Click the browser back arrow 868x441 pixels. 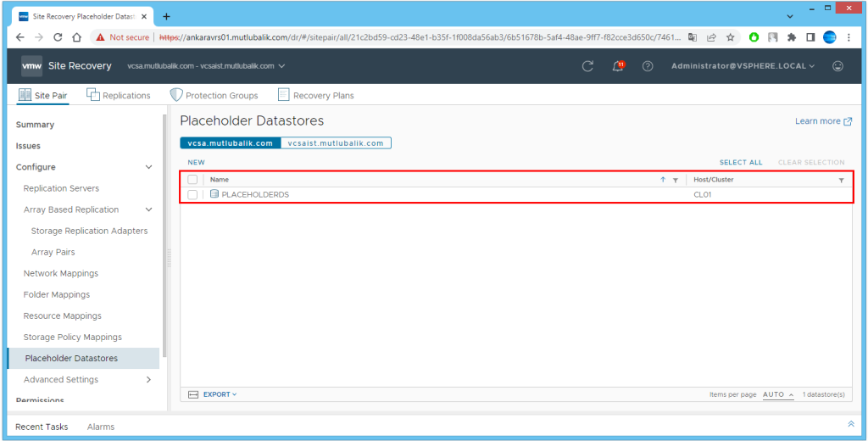click(x=20, y=37)
